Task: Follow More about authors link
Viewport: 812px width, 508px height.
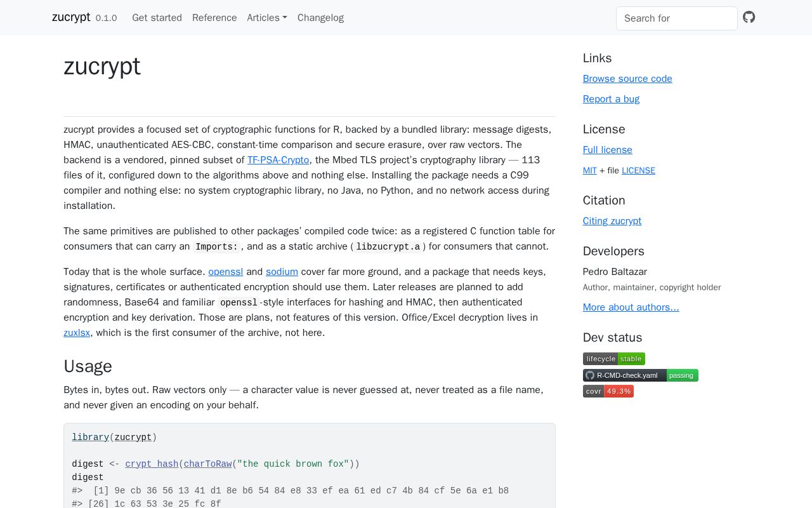Action: pos(631,307)
